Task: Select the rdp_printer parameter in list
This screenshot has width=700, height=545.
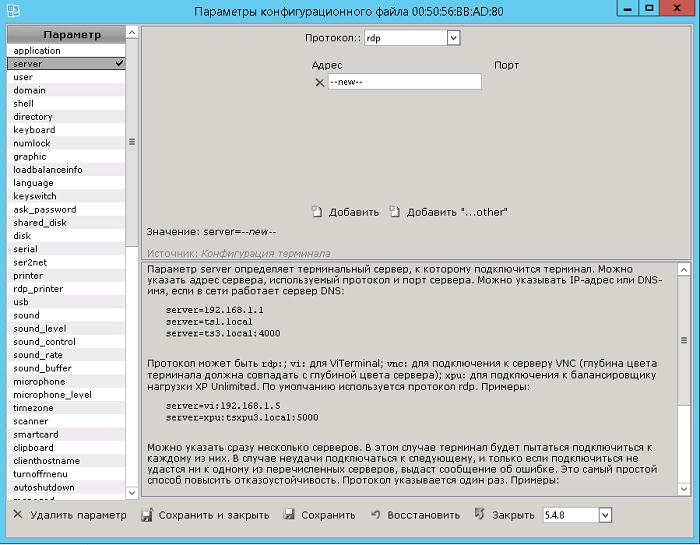Action: point(38,289)
